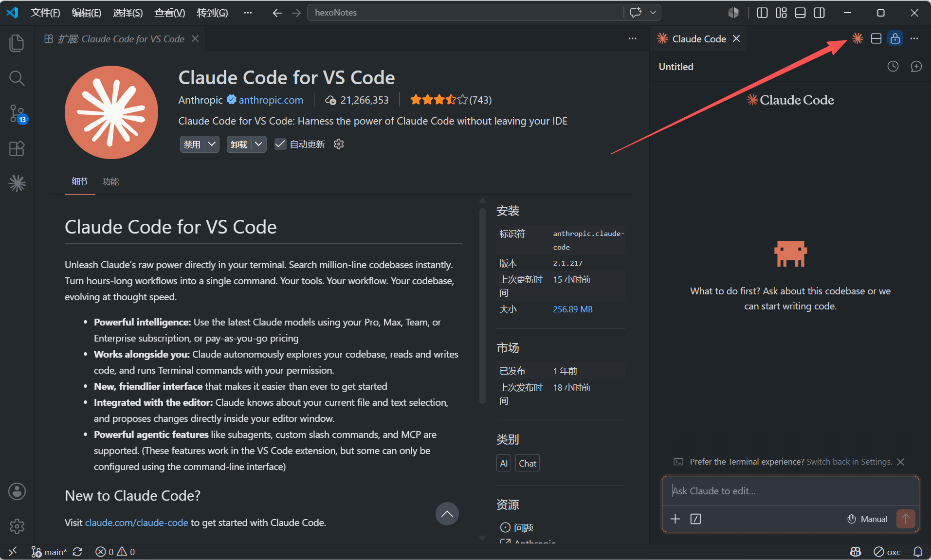Toggle the lock editor group icon
This screenshot has width=931, height=560.
click(895, 38)
